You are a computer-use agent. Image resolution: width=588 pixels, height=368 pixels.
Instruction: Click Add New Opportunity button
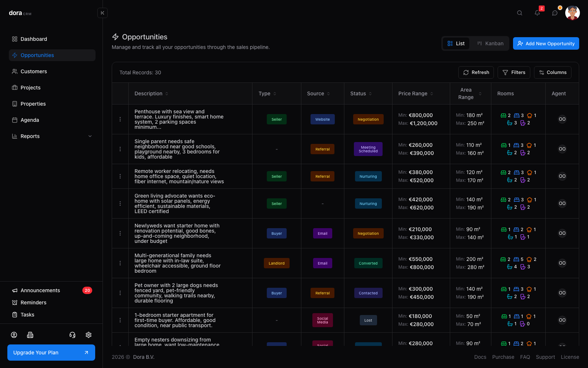point(546,43)
